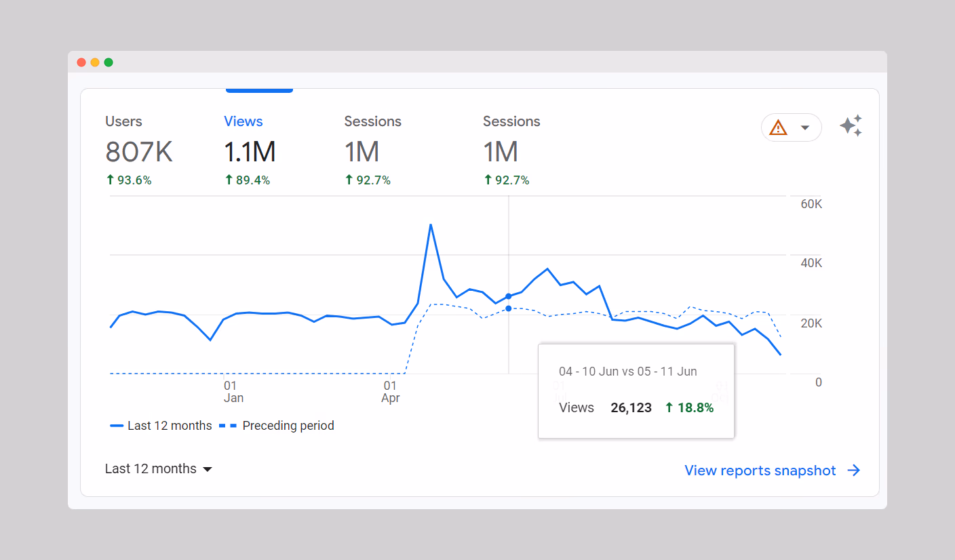Image resolution: width=955 pixels, height=560 pixels.
Task: Click the green window zoom button
Action: coord(109,62)
